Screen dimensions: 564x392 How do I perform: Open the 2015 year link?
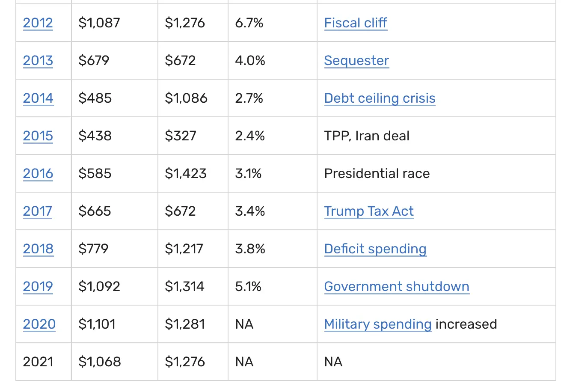(38, 136)
